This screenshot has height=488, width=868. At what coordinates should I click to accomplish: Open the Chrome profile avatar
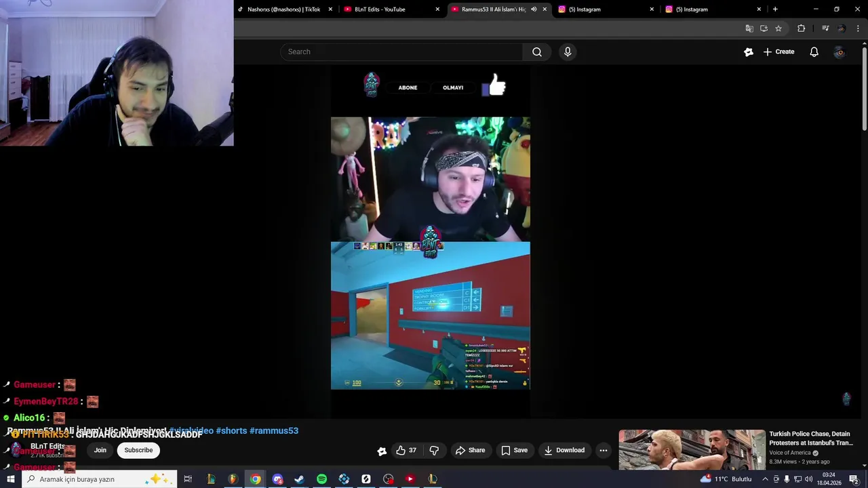pos(842,28)
